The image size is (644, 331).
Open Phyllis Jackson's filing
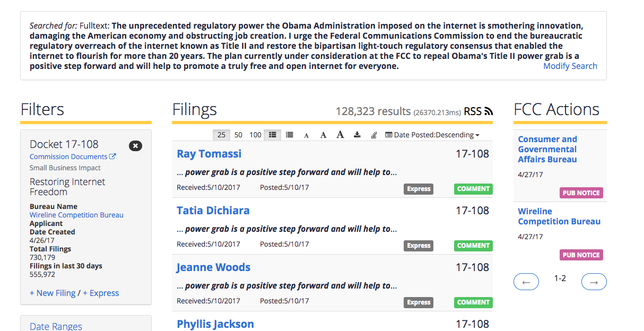point(215,324)
